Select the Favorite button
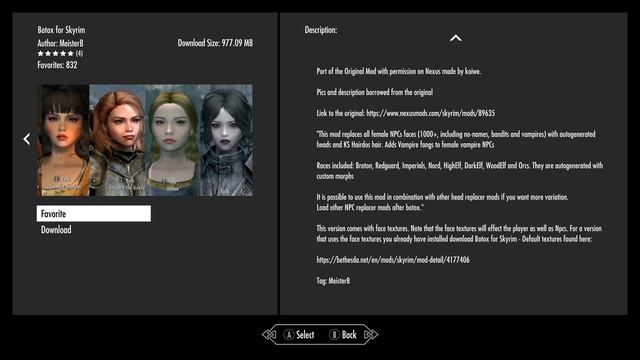The width and height of the screenshot is (640, 360). [x=93, y=213]
